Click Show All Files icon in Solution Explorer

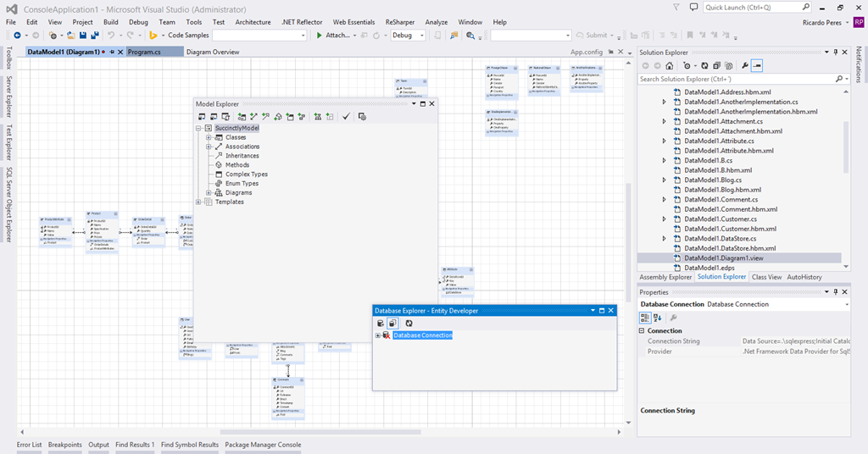click(x=729, y=66)
